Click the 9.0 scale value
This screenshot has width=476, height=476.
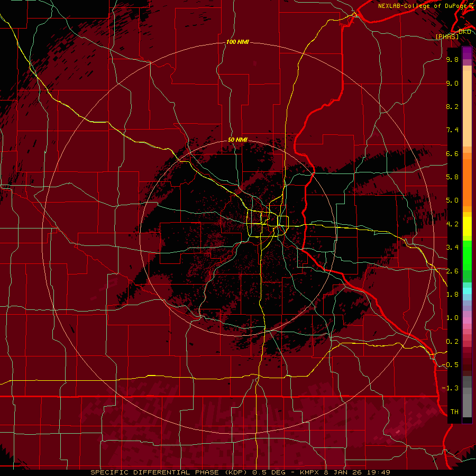452,83
